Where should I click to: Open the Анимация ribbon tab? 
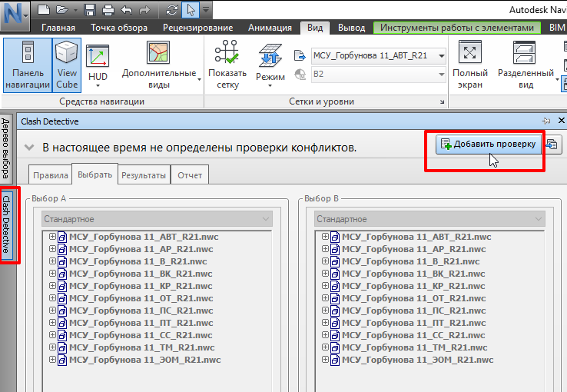(x=270, y=28)
